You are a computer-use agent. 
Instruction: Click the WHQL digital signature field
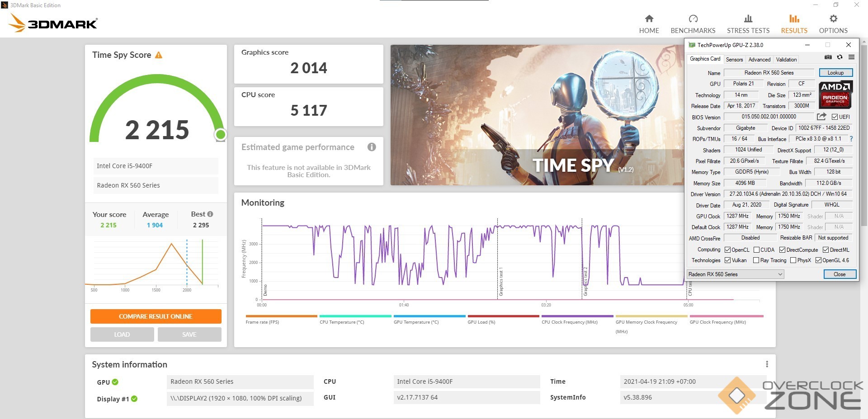(x=832, y=205)
